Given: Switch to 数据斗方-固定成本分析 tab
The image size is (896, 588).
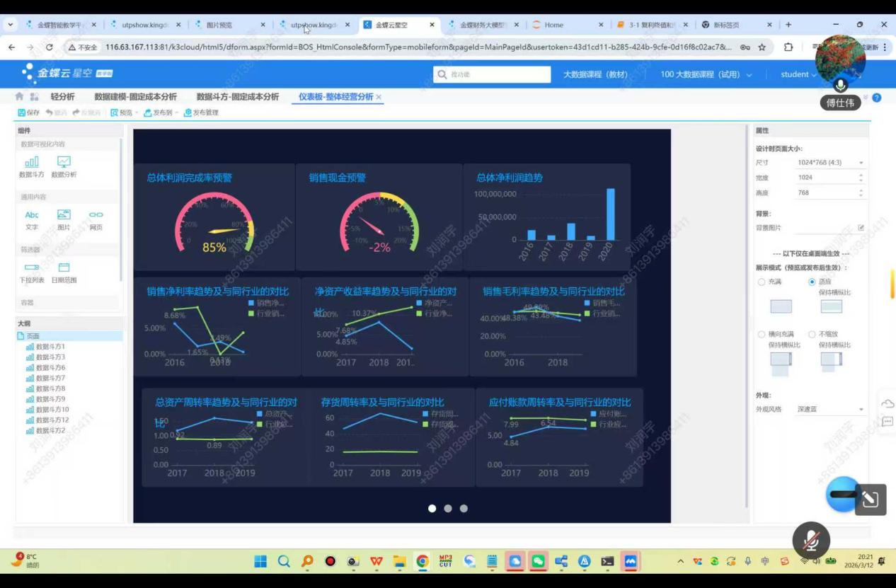Looking at the screenshot, I should click(x=237, y=97).
